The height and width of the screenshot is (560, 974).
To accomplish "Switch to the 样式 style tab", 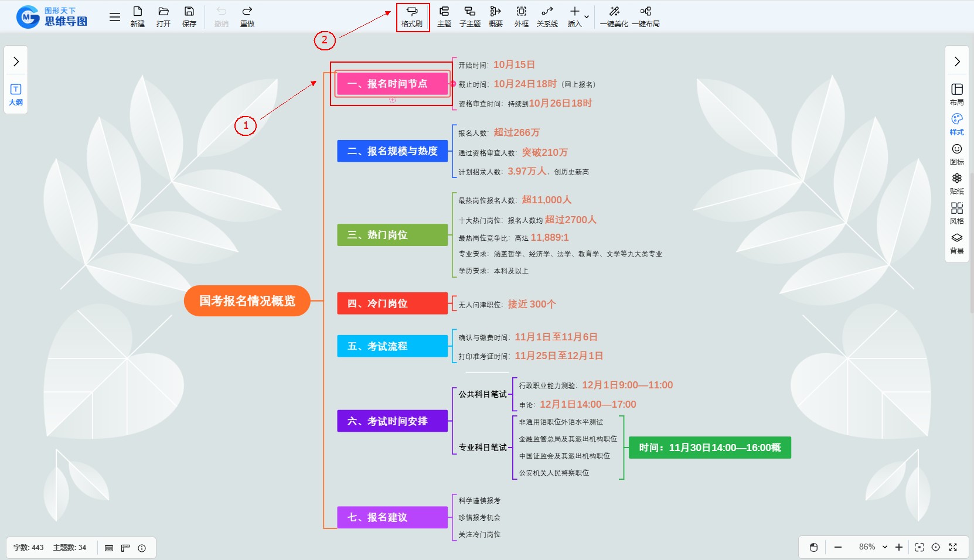I will (956, 124).
